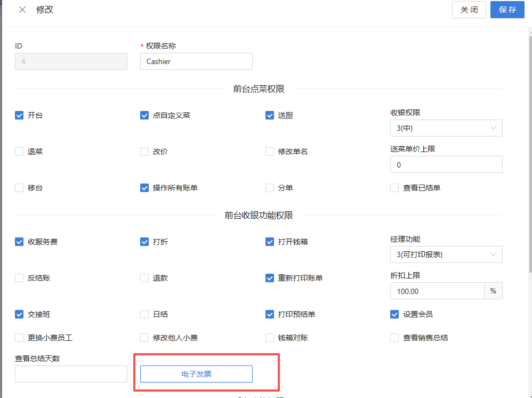Tick the 改价 permission checkbox
Screen dimensions: 532x398
click(x=144, y=152)
